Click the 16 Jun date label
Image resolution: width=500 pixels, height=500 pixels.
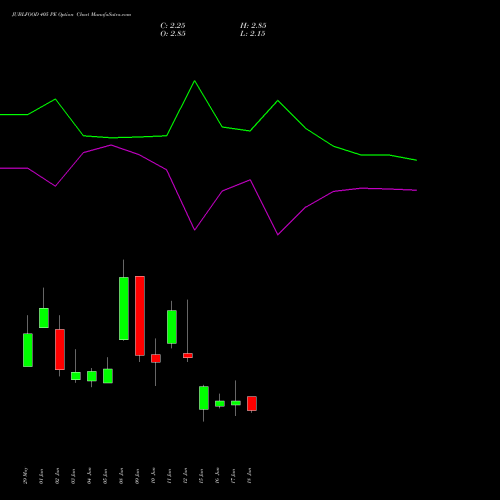tap(218, 476)
